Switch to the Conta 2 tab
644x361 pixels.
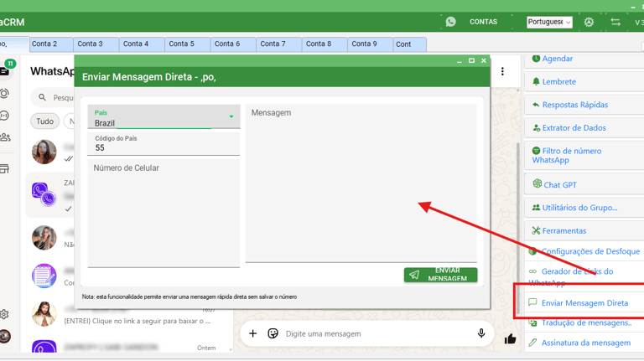point(51,44)
